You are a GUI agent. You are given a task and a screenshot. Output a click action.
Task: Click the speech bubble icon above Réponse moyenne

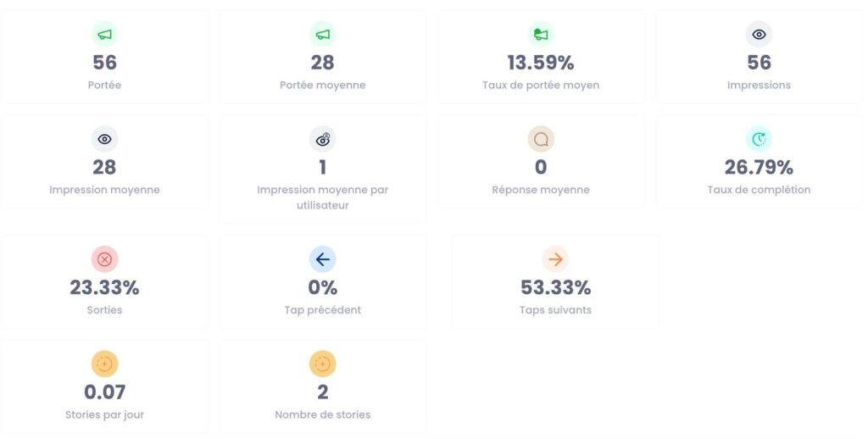click(541, 139)
